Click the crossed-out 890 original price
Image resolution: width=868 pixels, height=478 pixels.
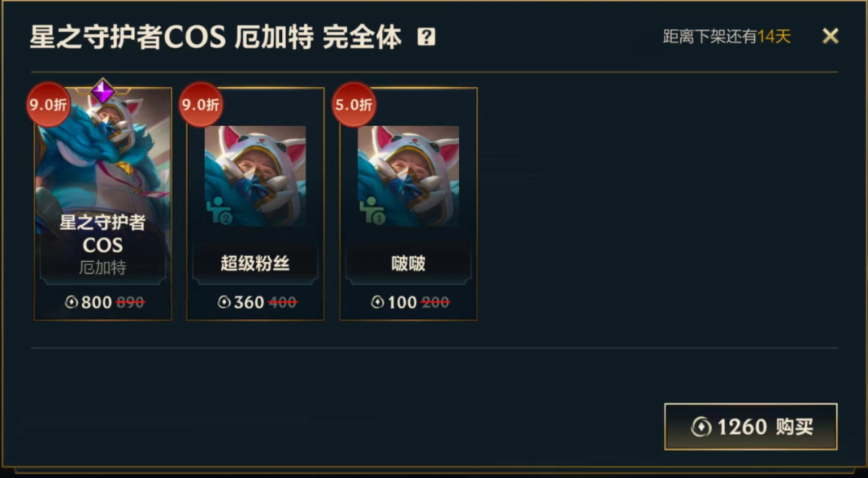click(x=131, y=302)
